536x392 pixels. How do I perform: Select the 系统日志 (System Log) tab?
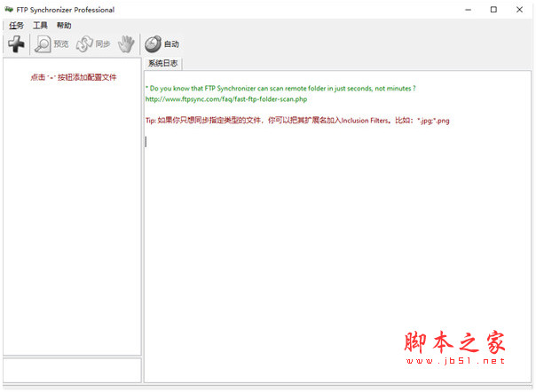163,63
